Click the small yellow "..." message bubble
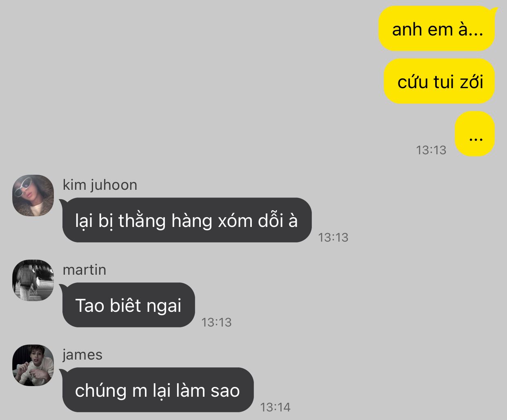 475,134
